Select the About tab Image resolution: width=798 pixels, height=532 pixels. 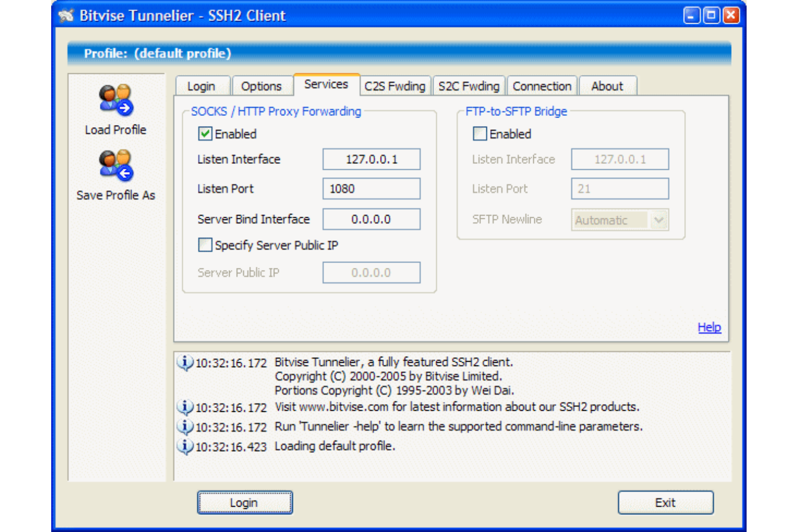[607, 86]
